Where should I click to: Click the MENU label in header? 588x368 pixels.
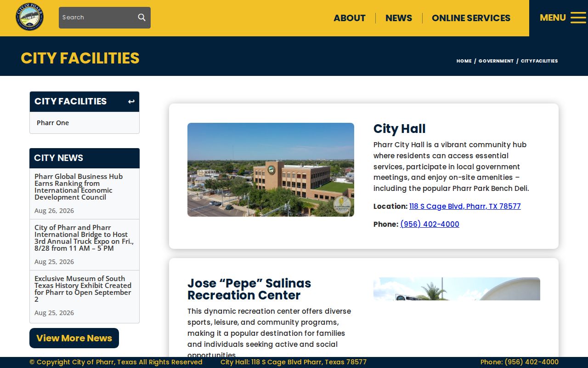coord(553,17)
